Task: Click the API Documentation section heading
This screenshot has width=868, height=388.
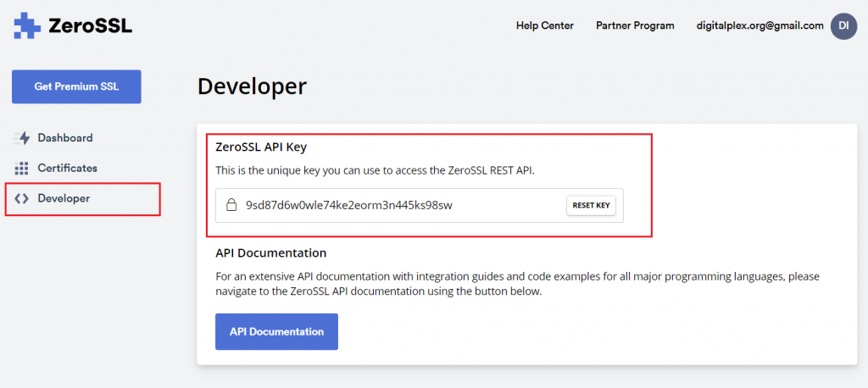Action: [270, 253]
